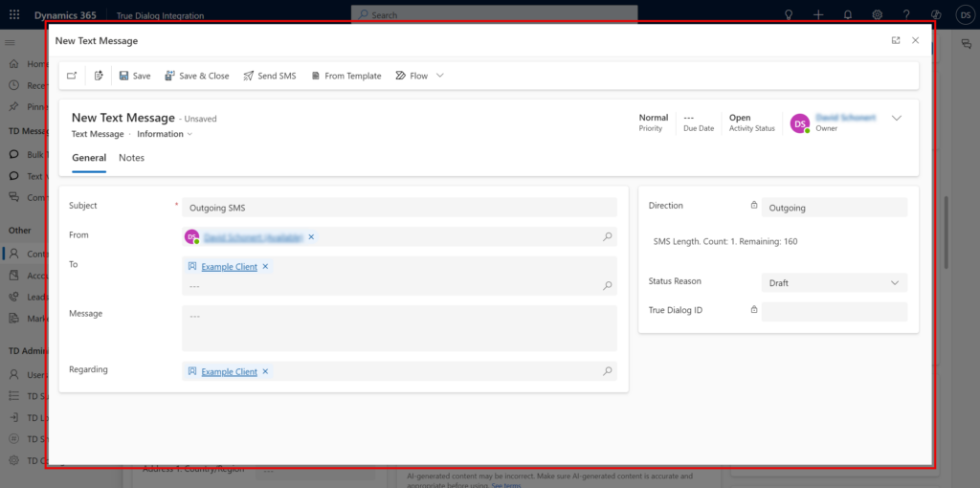Screen dimensions: 980x488
Task: Click the owner name link in header
Action: tap(846, 118)
